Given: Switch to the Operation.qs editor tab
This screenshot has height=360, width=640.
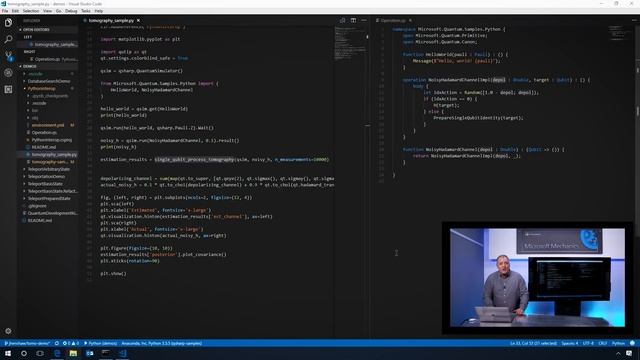Looking at the screenshot, I should point(393,20).
